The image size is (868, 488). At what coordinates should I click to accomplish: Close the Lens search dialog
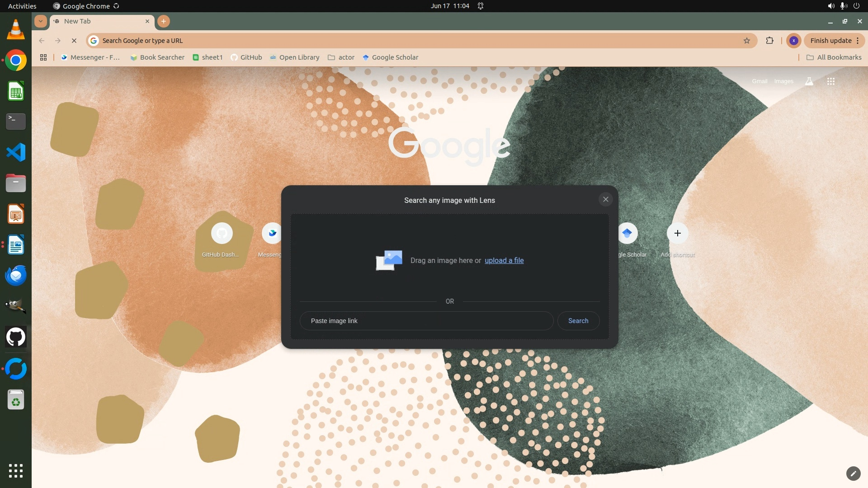(x=605, y=199)
